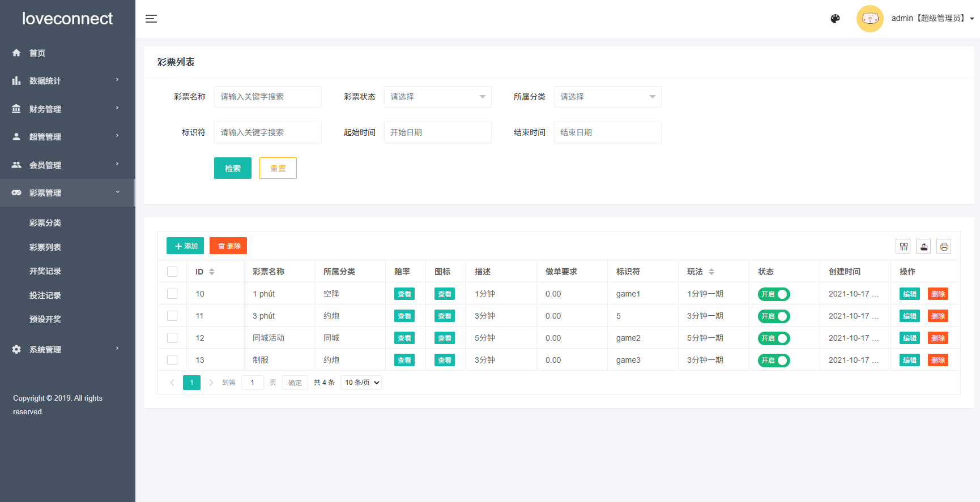Click the green 检索 search button
The width and height of the screenshot is (980, 502).
[232, 168]
